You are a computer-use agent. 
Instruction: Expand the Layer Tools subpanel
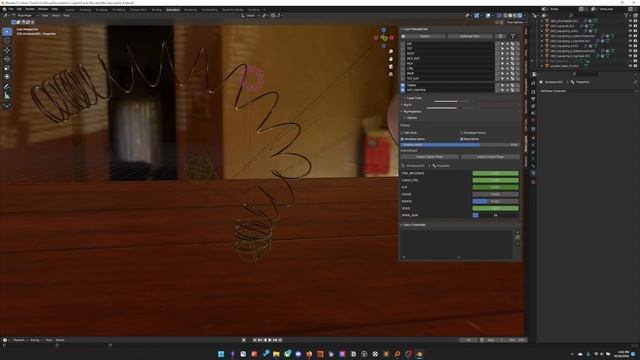point(405,98)
